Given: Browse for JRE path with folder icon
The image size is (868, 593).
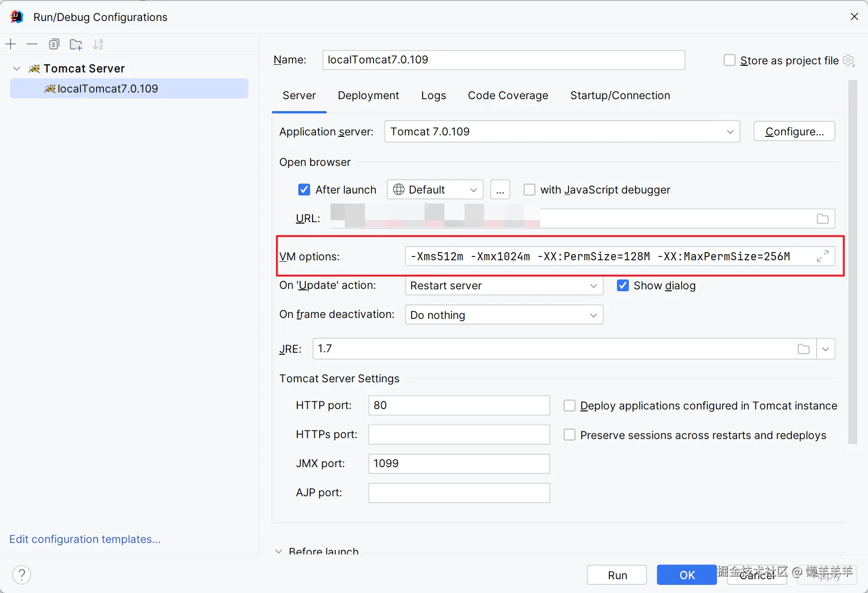Looking at the screenshot, I should tap(804, 349).
